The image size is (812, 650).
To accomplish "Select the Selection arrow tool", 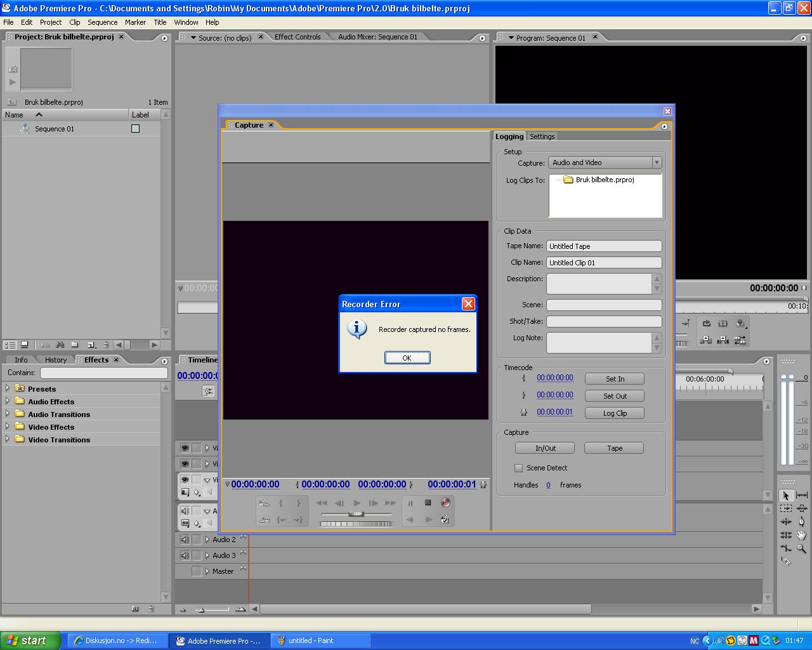I will [786, 495].
